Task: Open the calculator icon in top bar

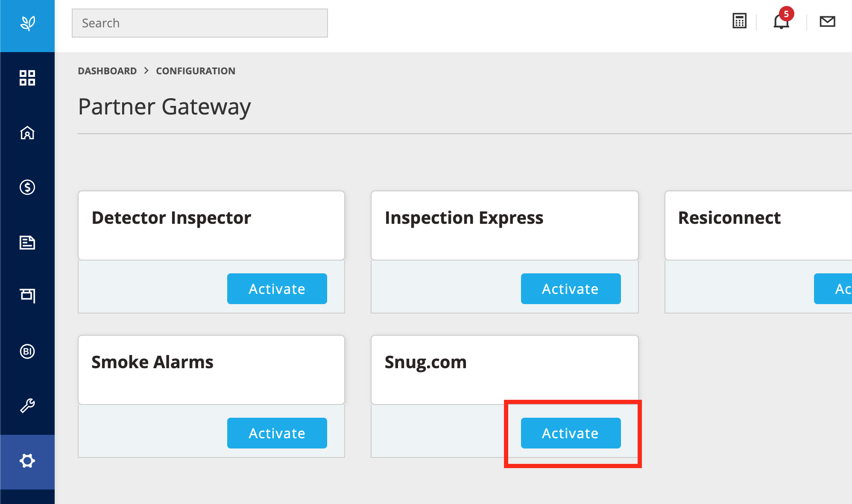Action: 739,21
